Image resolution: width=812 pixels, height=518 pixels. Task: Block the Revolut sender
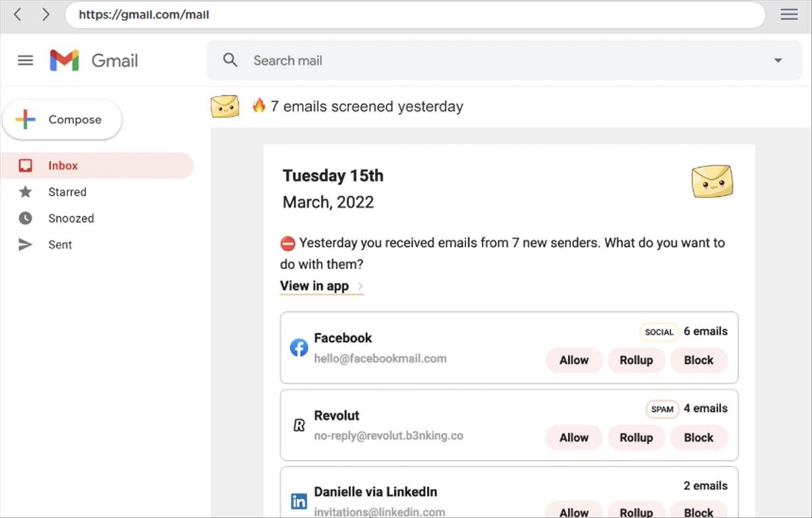pos(698,438)
